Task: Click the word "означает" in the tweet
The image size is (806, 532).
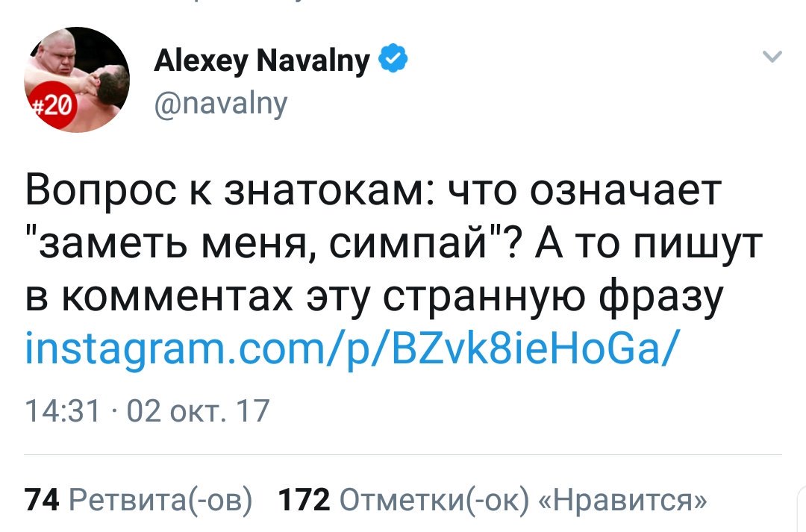Action: [625, 192]
